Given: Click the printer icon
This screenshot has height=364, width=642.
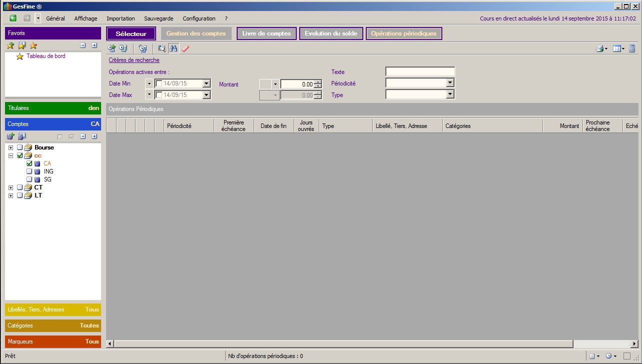Looking at the screenshot, I should 600,48.
